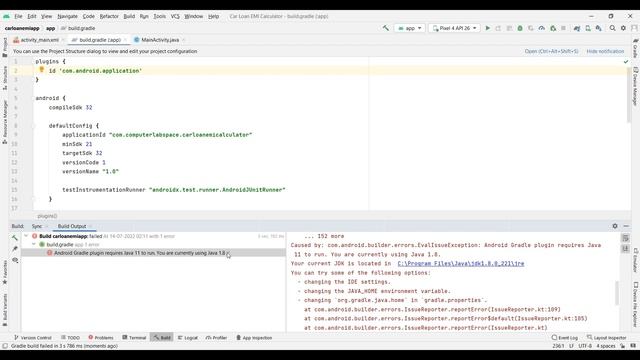This screenshot has width=640, height=360.
Task: Click scroll to end icon in build output
Action: (626, 249)
